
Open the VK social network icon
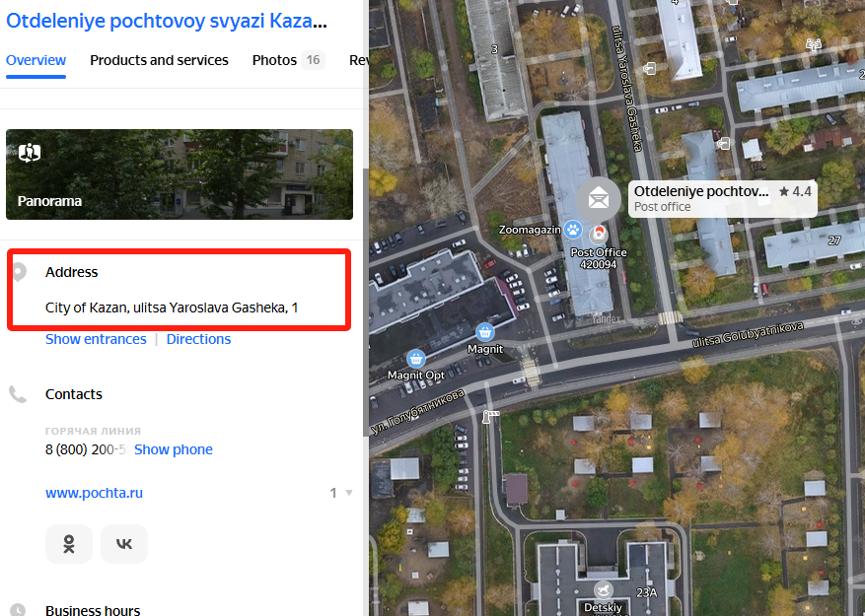[x=124, y=544]
